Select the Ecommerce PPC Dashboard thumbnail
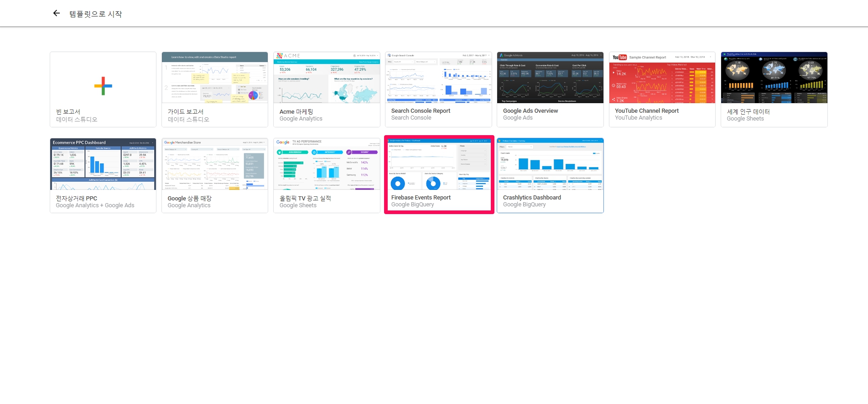Viewport: 868px width, 404px height. click(x=103, y=164)
